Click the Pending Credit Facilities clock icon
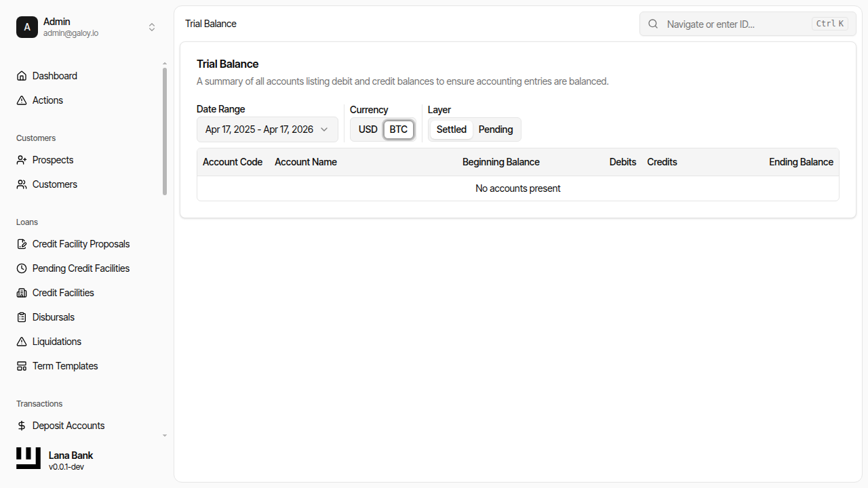 coord(21,268)
